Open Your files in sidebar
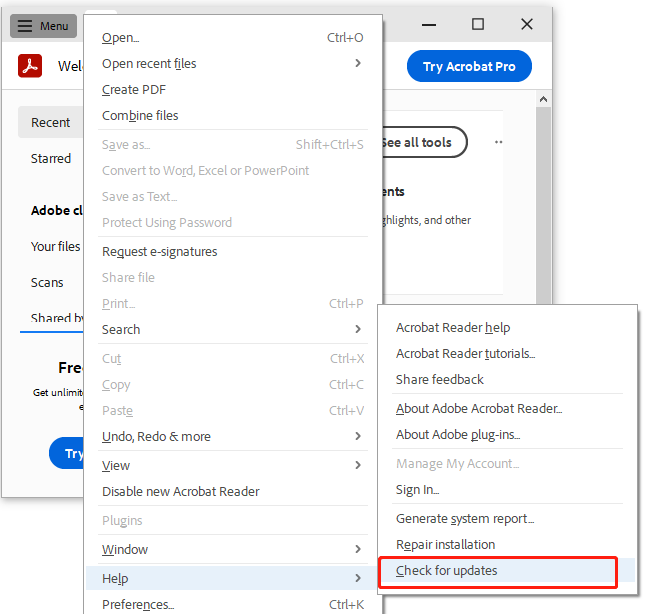 coord(55,246)
